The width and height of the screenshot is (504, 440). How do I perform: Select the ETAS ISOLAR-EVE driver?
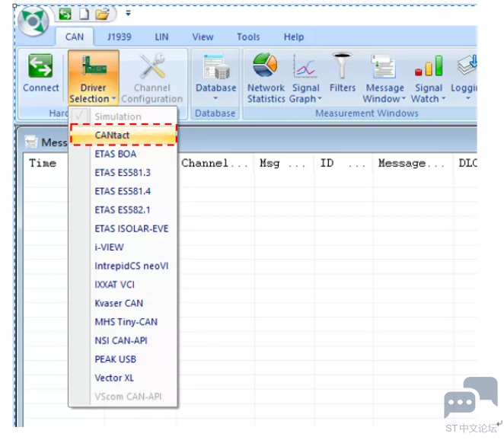point(123,228)
